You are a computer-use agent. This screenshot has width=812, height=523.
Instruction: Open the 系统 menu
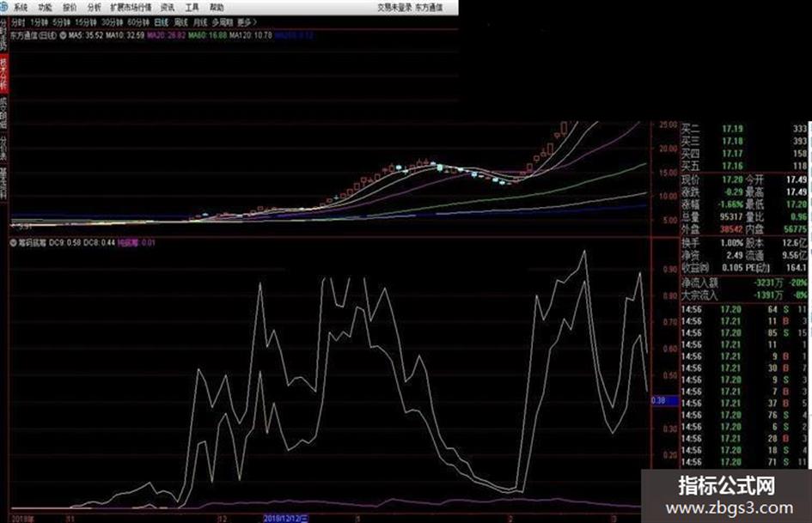21,7
